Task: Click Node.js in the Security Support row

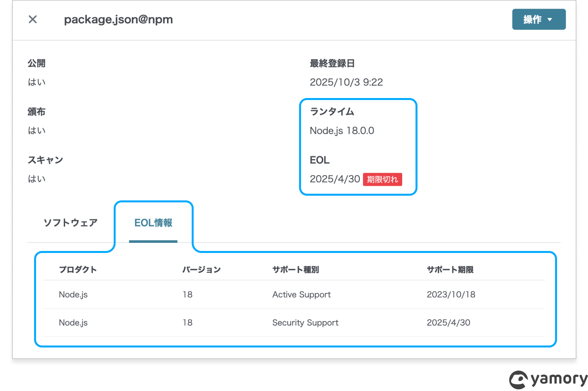Action: [73, 323]
